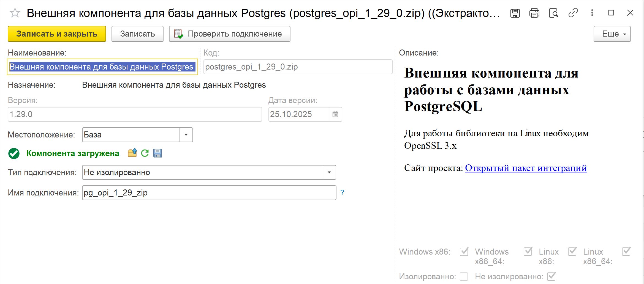Click the Назначение value text
This screenshot has height=284, width=644.
click(174, 85)
